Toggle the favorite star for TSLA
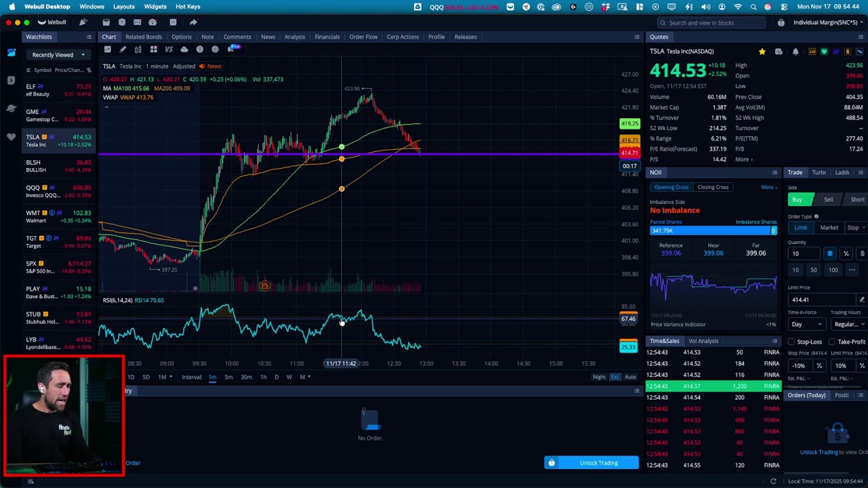This screenshot has width=868, height=488. pyautogui.click(x=762, y=52)
